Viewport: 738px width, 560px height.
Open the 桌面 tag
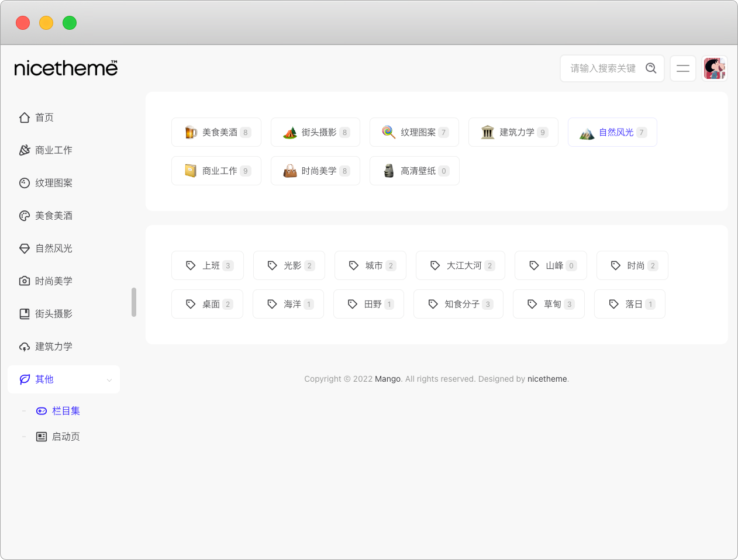tap(207, 304)
